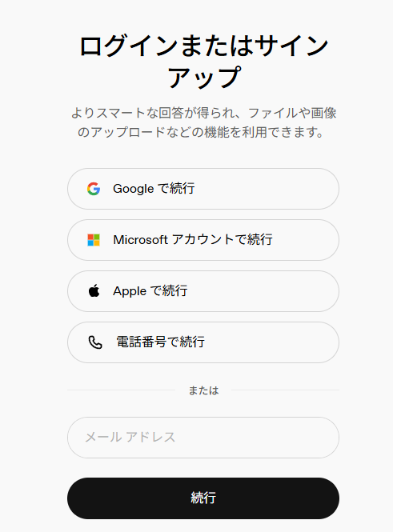Choose the 'Apple で続行' login button
This screenshot has height=532, width=393.
(x=203, y=291)
